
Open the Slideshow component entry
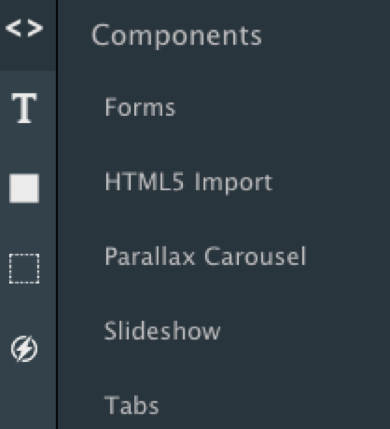click(x=162, y=331)
